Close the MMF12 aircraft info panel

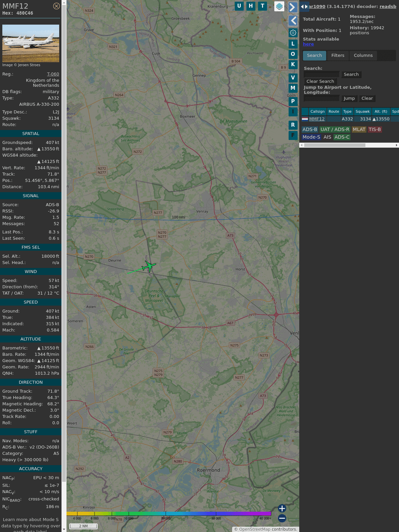(x=57, y=6)
